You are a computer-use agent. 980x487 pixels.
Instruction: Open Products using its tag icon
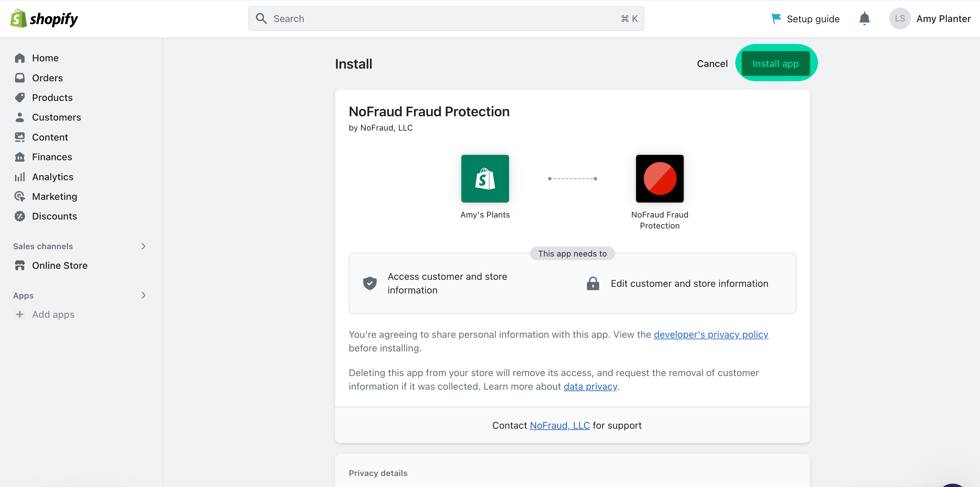point(20,97)
